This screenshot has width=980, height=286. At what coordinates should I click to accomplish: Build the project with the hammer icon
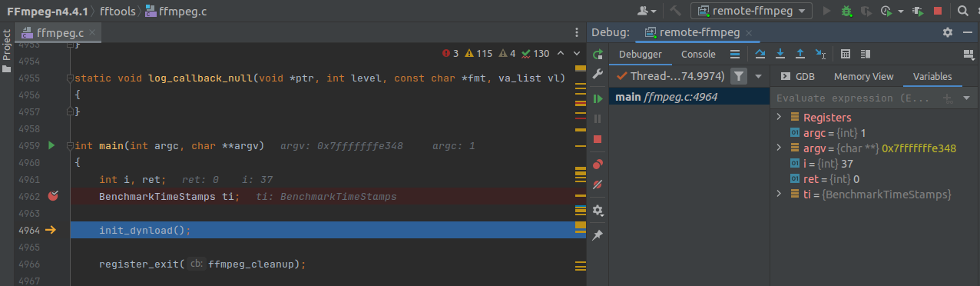tap(676, 11)
